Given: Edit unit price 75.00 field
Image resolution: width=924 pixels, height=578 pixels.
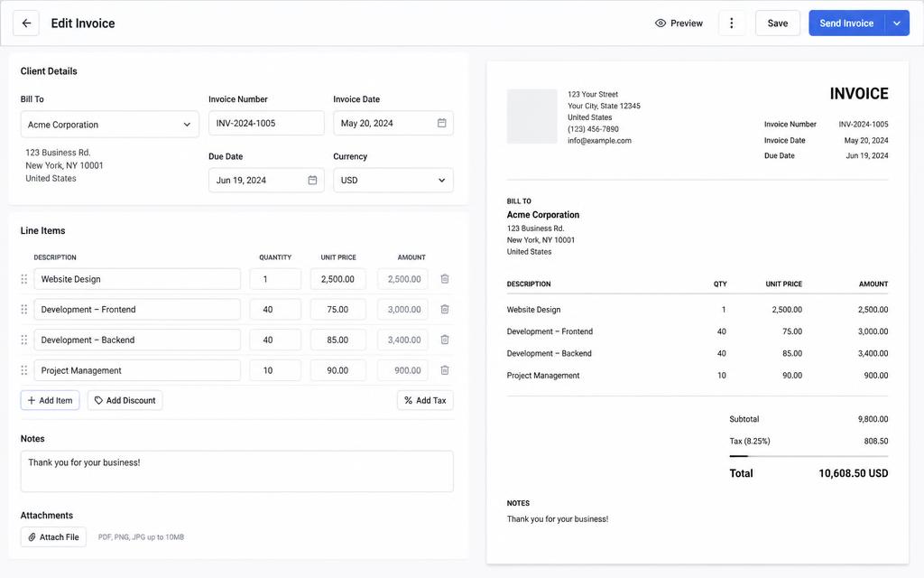Looking at the screenshot, I should pos(338,309).
